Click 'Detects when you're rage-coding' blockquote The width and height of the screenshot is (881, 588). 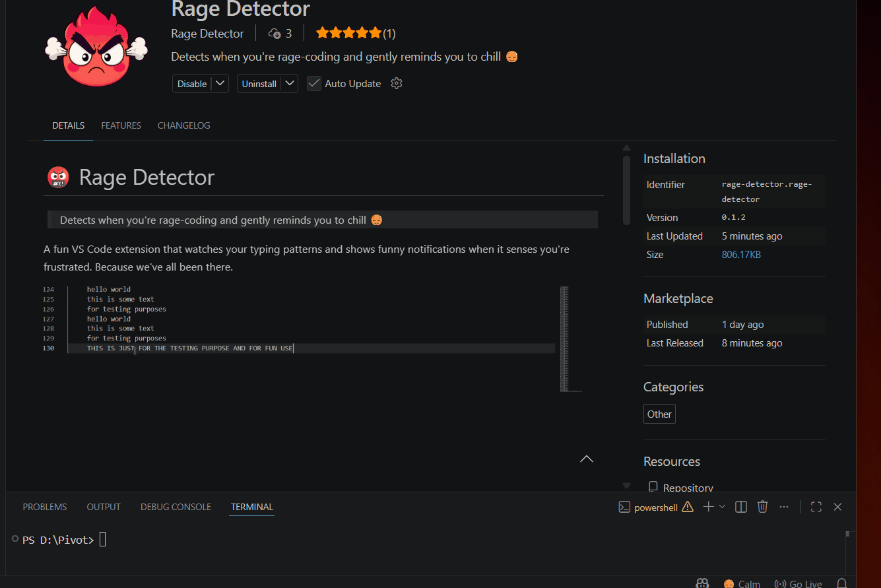[323, 220]
